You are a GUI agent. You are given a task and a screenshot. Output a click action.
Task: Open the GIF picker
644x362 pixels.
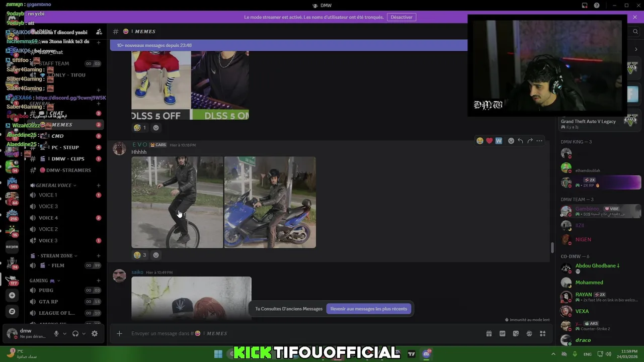502,333
